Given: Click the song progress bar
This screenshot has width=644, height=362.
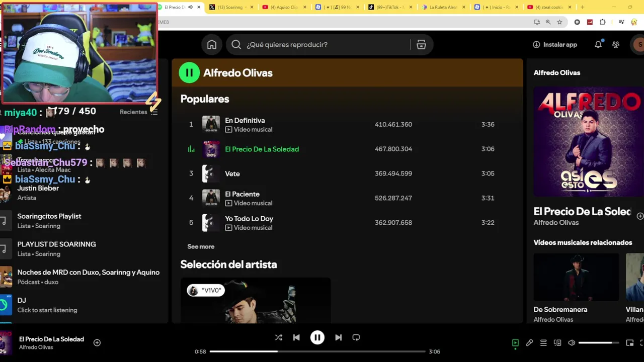Looking at the screenshot, I should click(x=317, y=351).
